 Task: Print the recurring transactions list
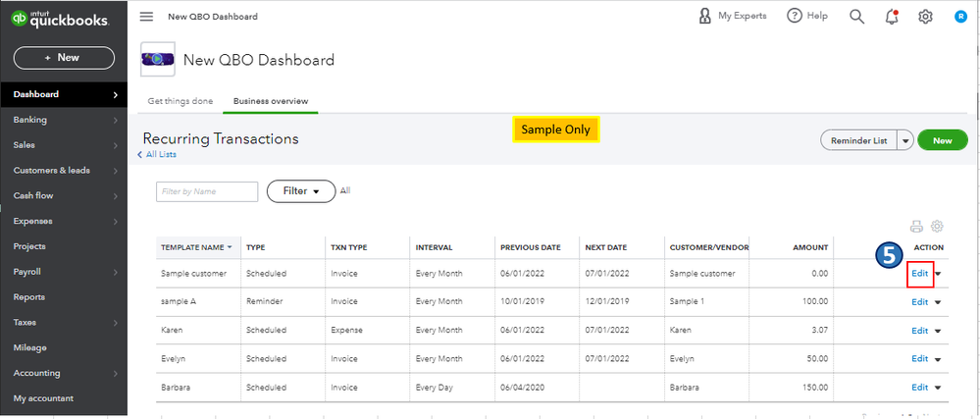[x=917, y=226]
